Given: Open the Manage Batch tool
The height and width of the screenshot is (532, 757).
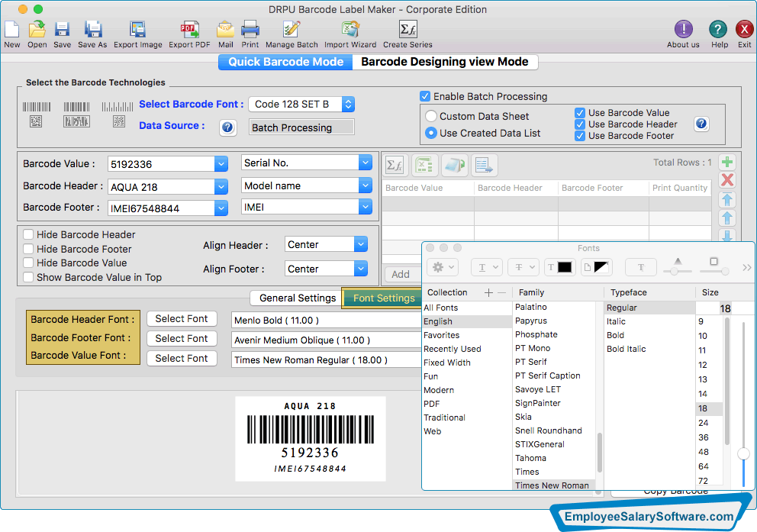Looking at the screenshot, I should 291,31.
